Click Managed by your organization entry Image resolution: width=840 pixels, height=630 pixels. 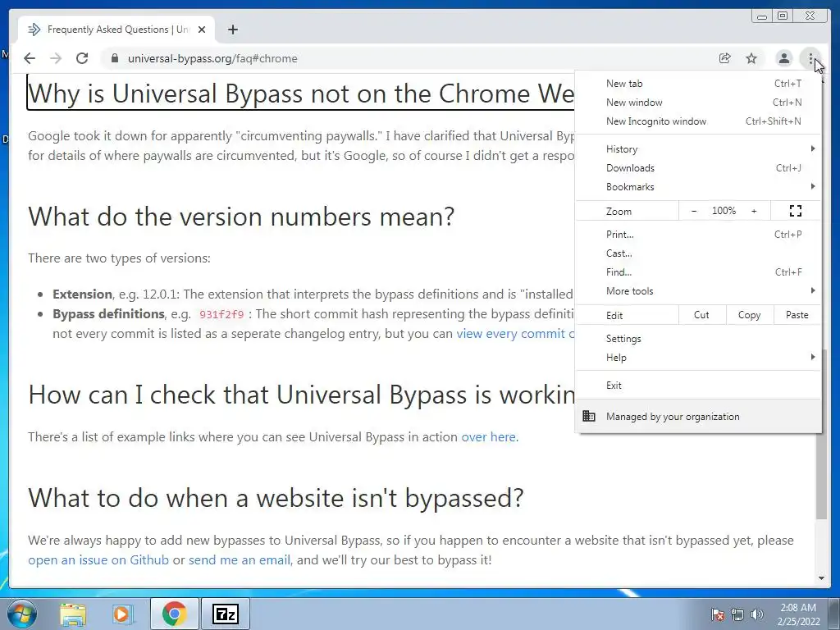pos(699,416)
